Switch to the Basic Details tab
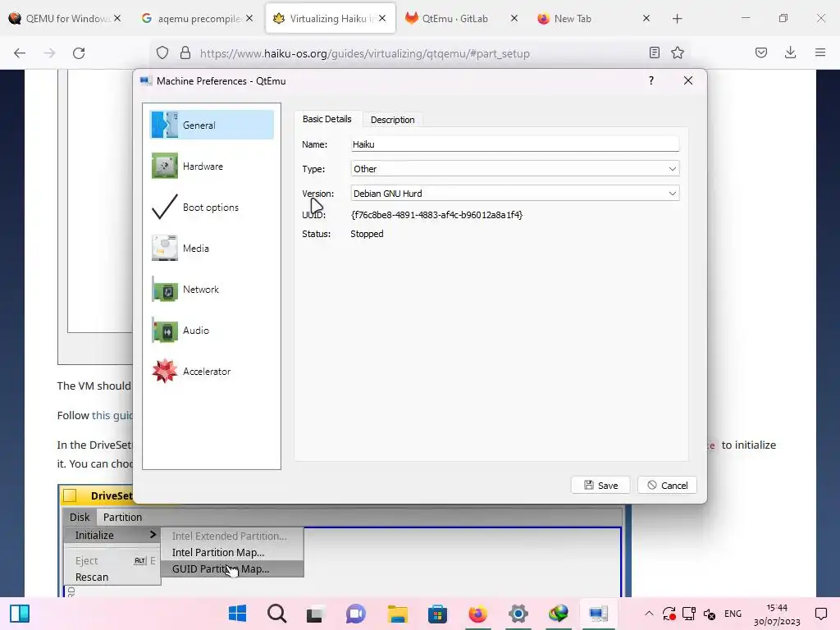The image size is (840, 630). 326,119
